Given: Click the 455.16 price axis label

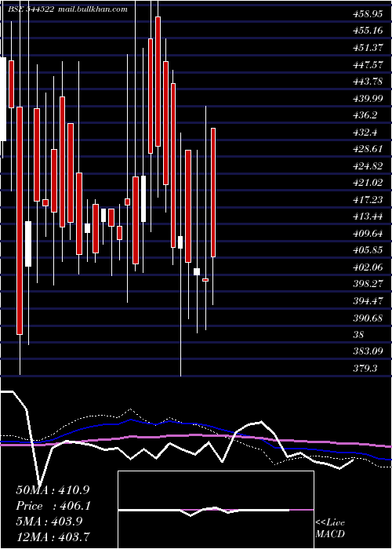Looking at the screenshot, I should (368, 31).
